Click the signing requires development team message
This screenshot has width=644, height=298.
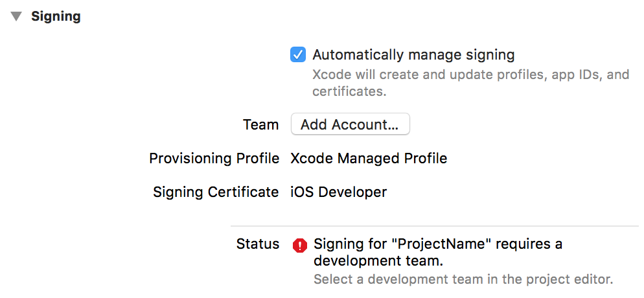coord(438,253)
